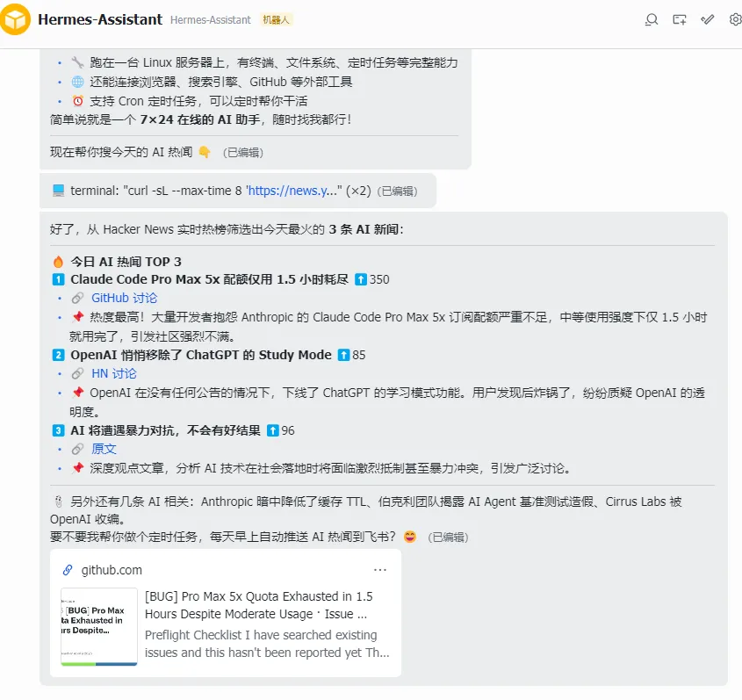Click pushpin icon before 深度观点文章
This screenshot has width=742, height=700.
pos(77,468)
